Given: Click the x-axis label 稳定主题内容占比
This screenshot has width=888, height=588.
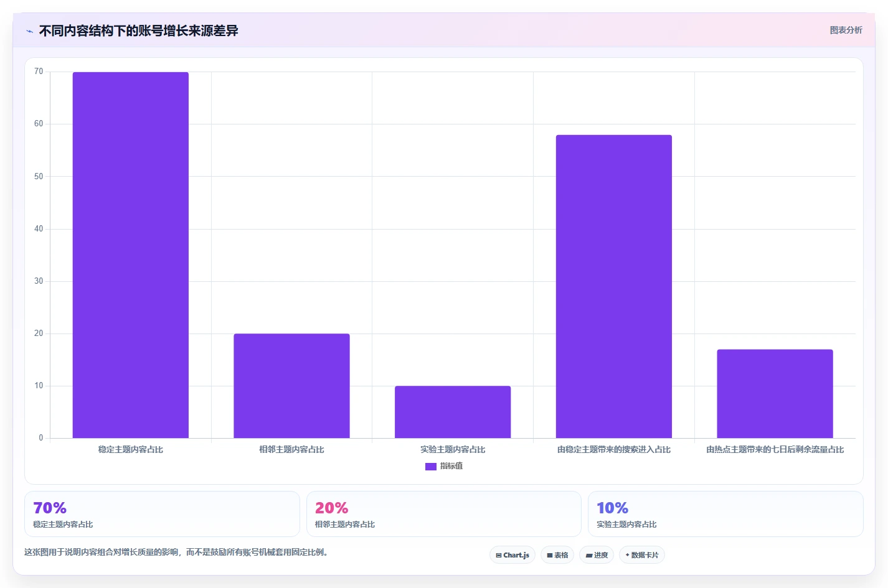Looking at the screenshot, I should point(131,449).
